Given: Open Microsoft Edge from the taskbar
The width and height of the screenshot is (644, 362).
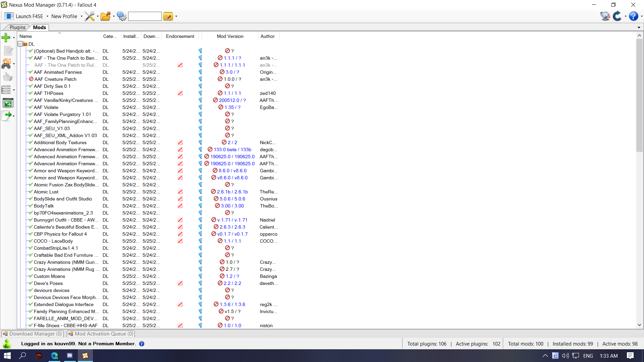Looking at the screenshot, I should coord(54,356).
